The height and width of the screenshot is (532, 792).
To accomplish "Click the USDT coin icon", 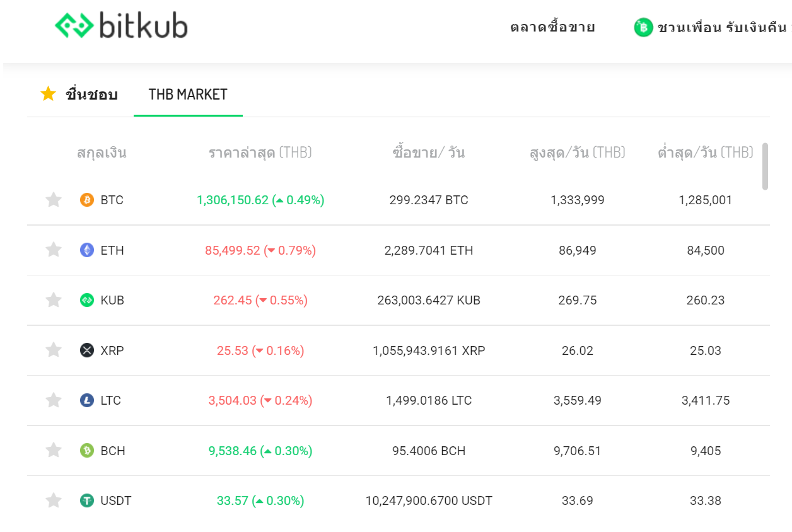I will pos(87,500).
